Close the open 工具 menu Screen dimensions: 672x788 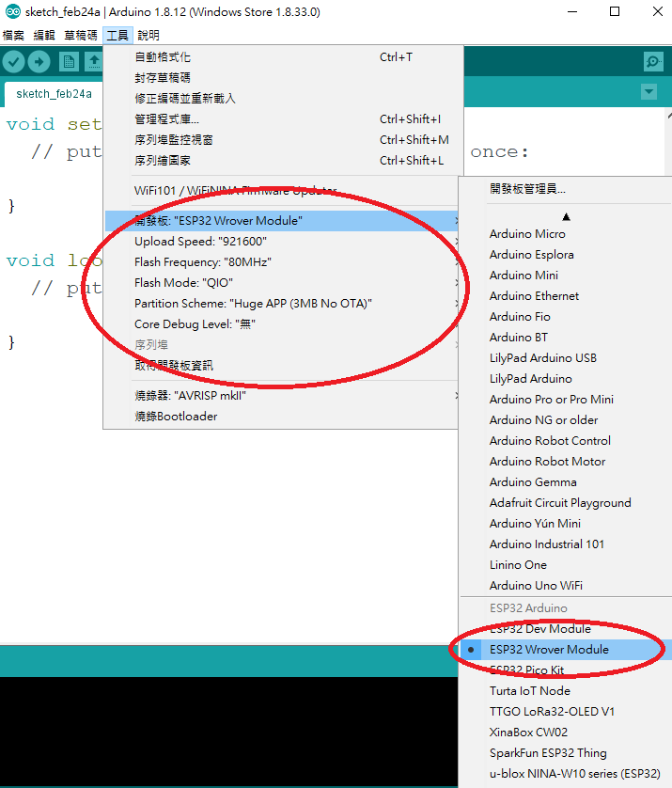tap(117, 35)
